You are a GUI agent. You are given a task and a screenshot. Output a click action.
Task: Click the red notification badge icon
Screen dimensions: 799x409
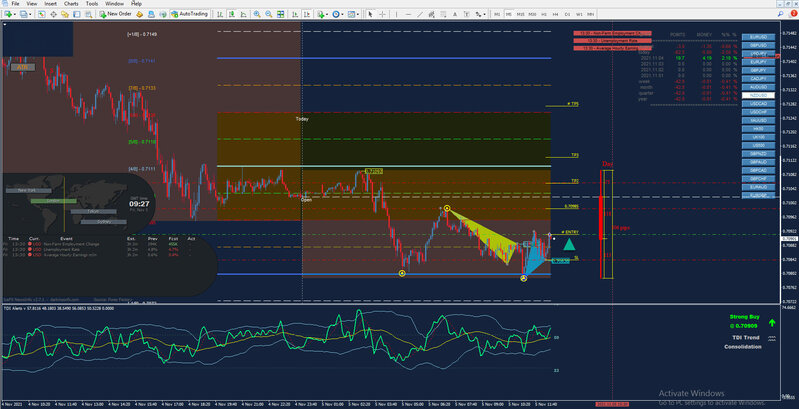[793, 14]
